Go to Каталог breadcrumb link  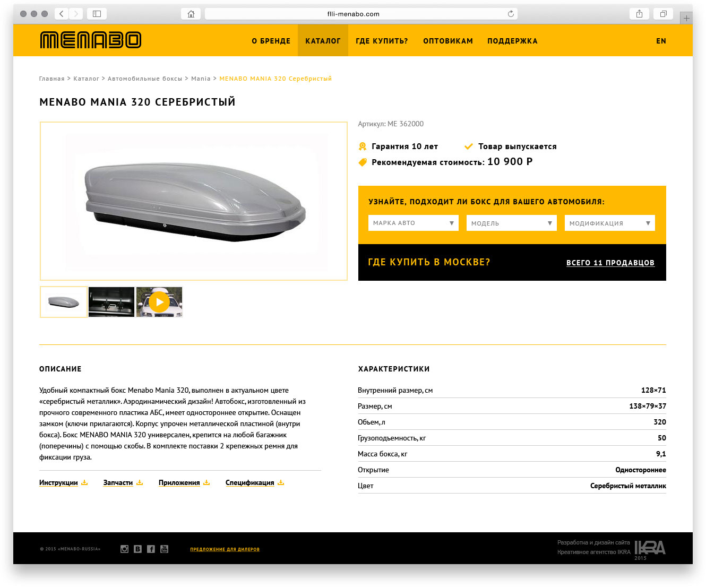[87, 79]
